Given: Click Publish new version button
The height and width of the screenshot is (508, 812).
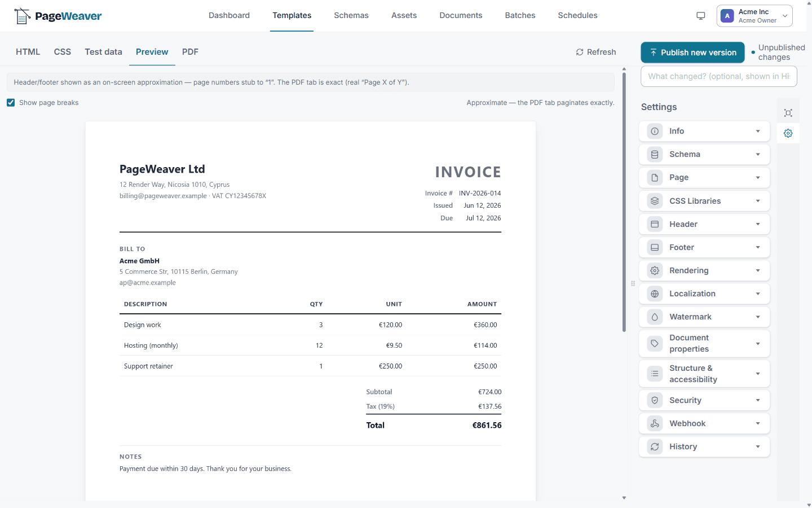Looking at the screenshot, I should [x=692, y=52].
